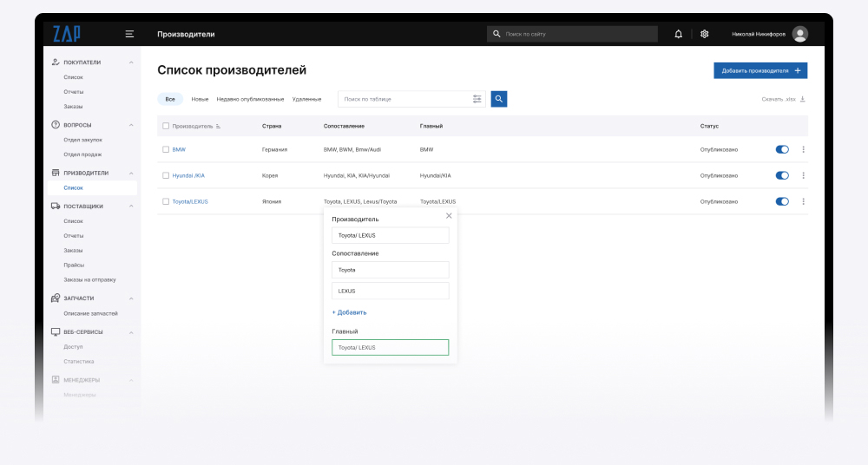Toggle published switch for BMW
This screenshot has width=868, height=465.
[782, 149]
